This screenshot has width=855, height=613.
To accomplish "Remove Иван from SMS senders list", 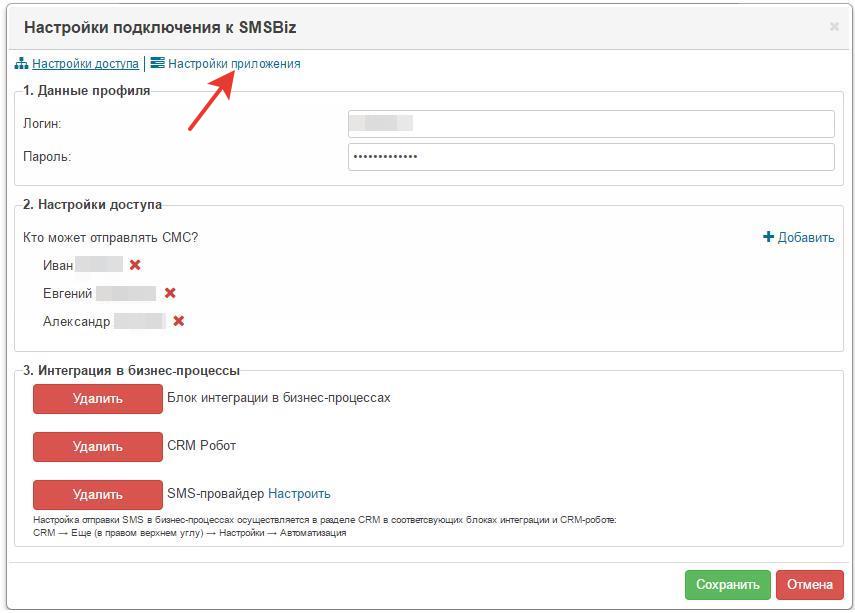I will [135, 265].
